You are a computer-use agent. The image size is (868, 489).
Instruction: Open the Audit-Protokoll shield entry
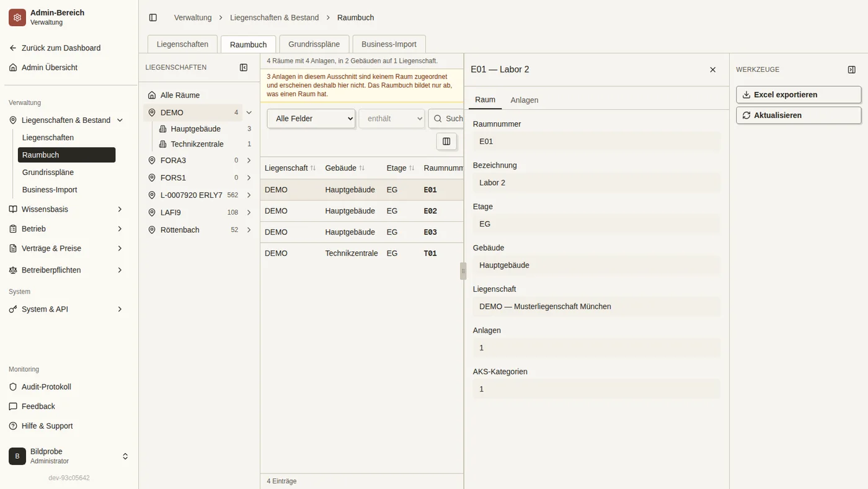pyautogui.click(x=13, y=387)
